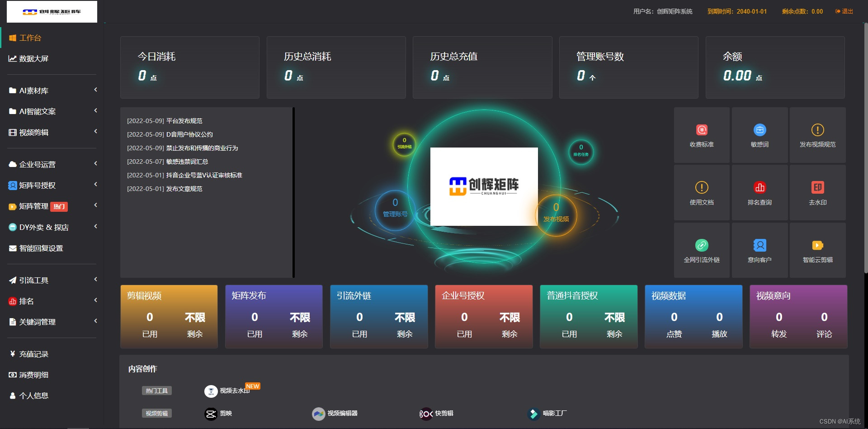This screenshot has width=868, height=429.
Task: Click the 管理账号 blue bubble
Action: click(x=395, y=210)
